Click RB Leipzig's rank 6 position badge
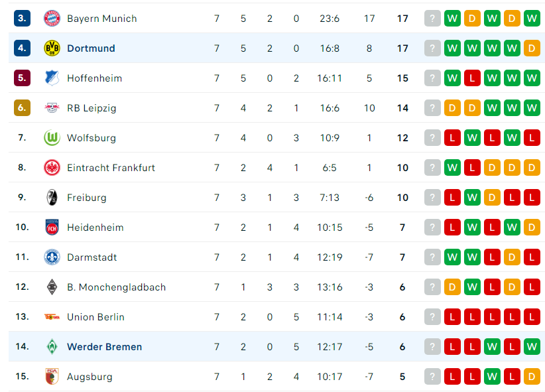545x392 pixels. pyautogui.click(x=22, y=108)
